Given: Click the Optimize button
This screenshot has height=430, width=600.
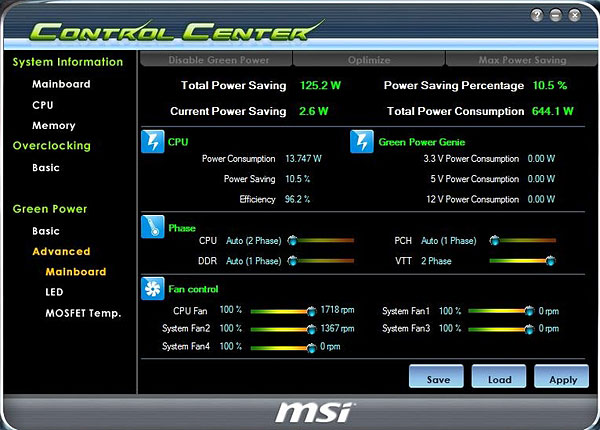Looking at the screenshot, I should coord(369,60).
